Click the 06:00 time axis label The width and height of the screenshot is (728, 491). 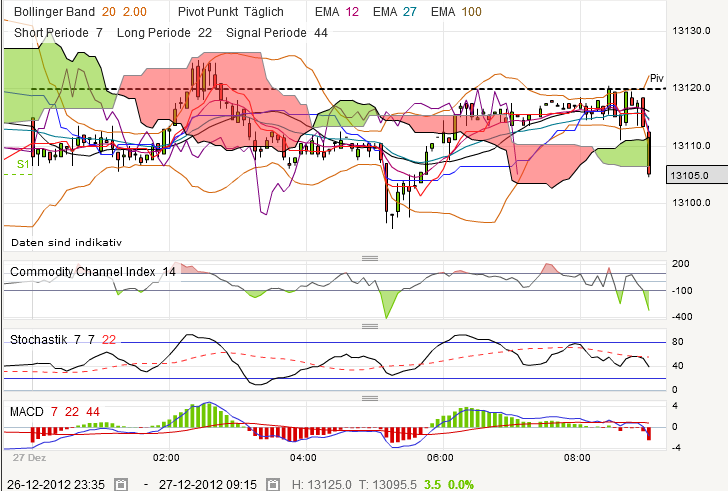click(x=440, y=458)
